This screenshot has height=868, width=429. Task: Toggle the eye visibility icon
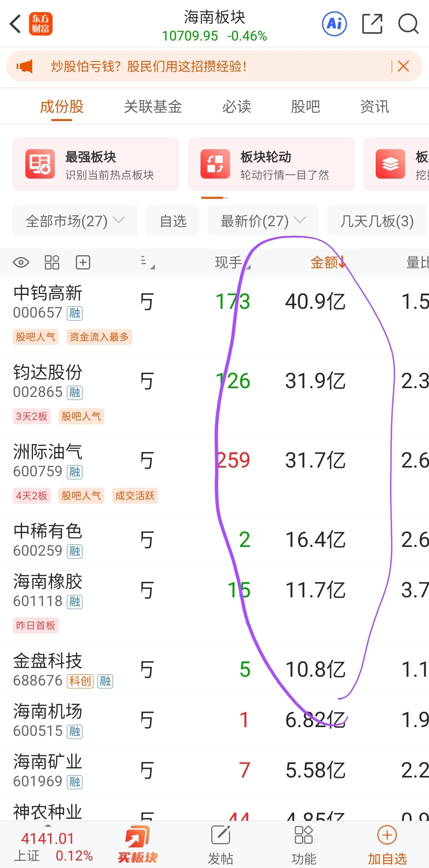[21, 262]
